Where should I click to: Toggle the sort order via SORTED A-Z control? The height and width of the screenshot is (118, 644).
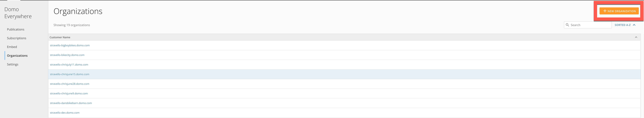[623, 25]
